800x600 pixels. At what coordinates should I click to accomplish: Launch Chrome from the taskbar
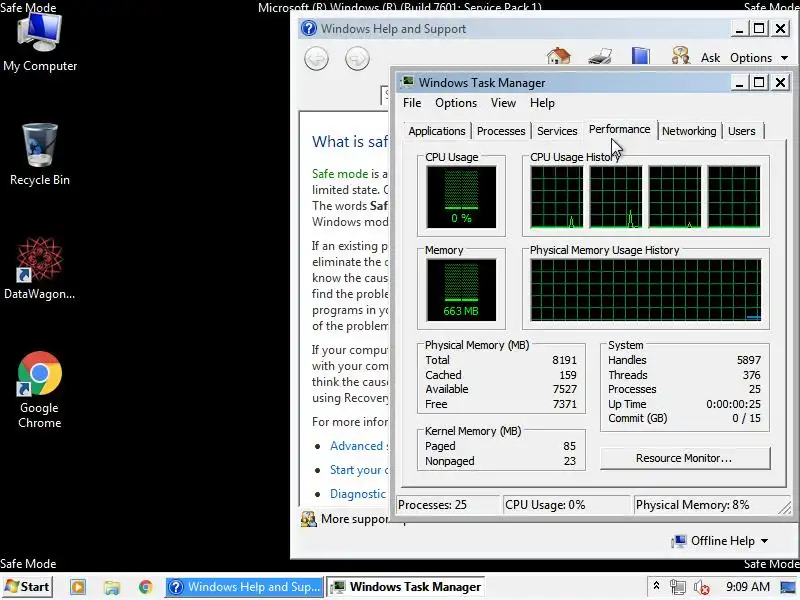click(146, 587)
